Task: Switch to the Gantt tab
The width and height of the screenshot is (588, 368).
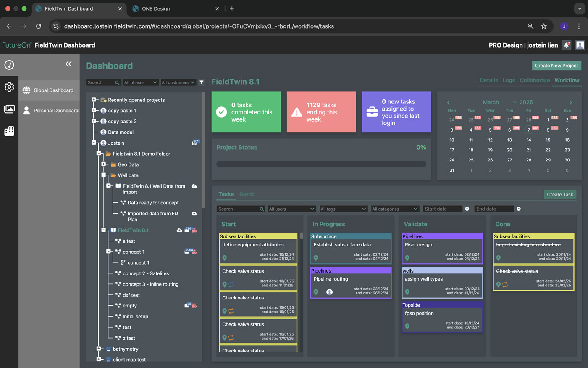Action: (247, 194)
